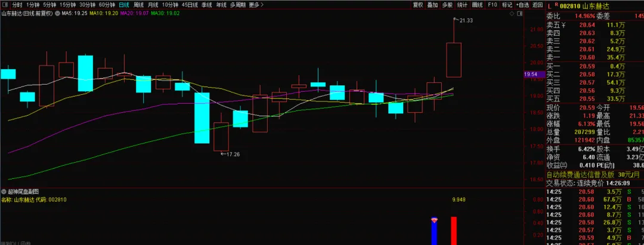
Task: Click the 标记 mark button
Action: [507, 5]
